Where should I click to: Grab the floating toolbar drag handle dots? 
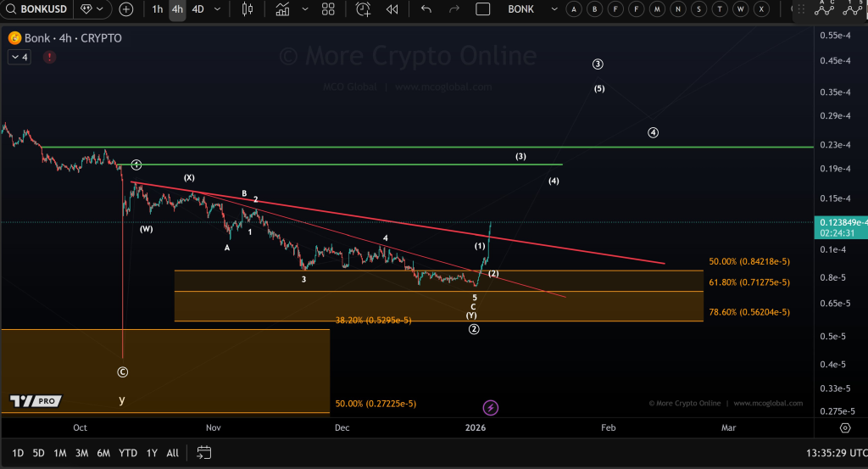[801, 9]
